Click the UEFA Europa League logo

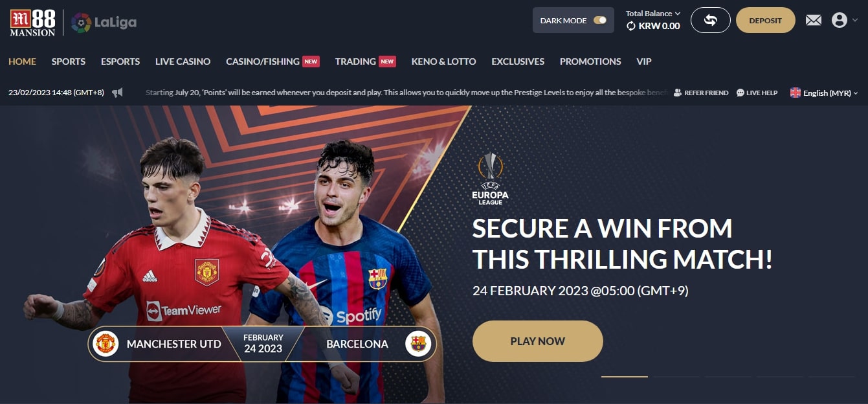[x=490, y=179]
